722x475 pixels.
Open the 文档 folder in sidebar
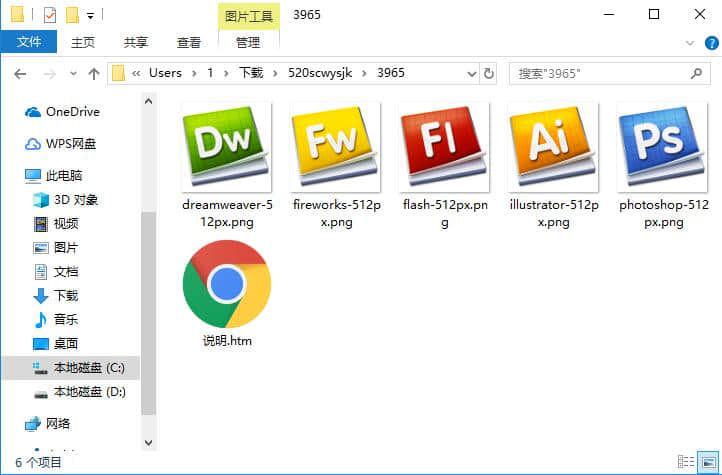point(56,272)
